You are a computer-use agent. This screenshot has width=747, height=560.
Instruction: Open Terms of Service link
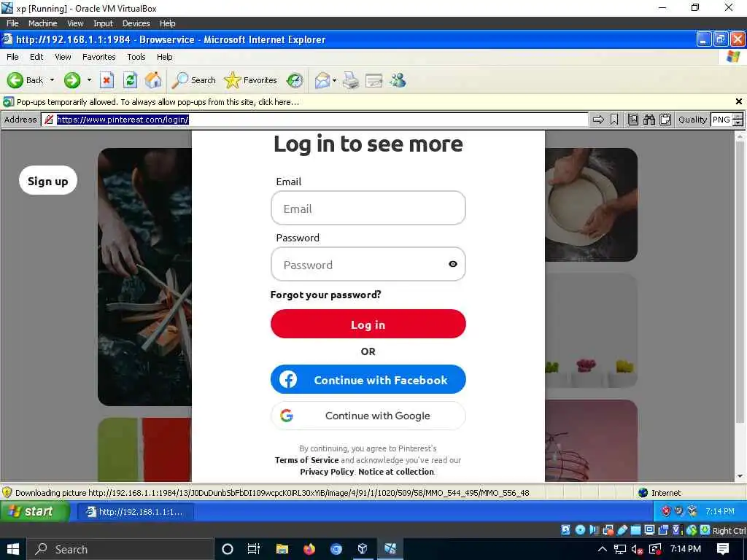pyautogui.click(x=306, y=460)
